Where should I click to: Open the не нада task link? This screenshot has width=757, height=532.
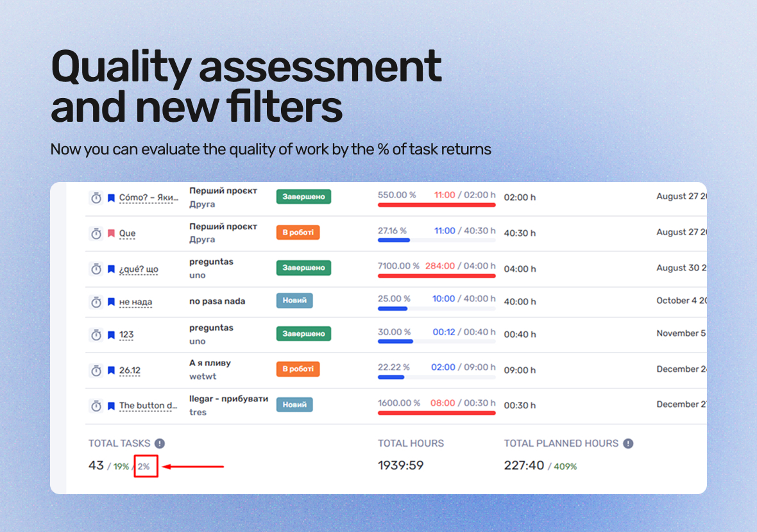[135, 302]
